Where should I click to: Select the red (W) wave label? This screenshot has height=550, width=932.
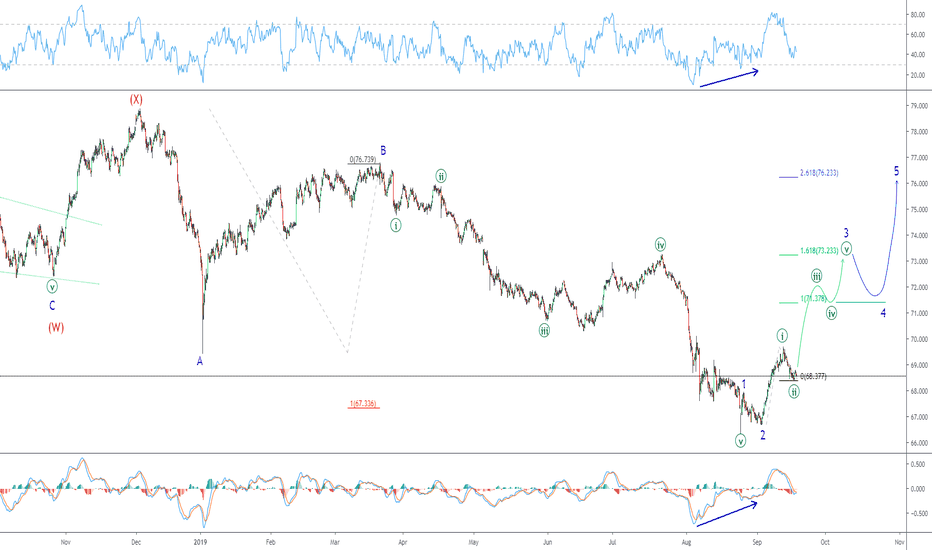coord(56,328)
